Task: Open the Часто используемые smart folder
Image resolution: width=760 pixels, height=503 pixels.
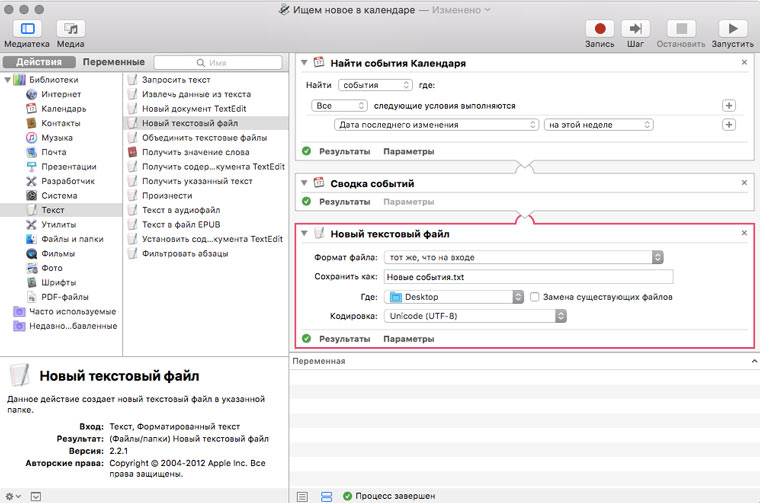Action: [x=72, y=312]
